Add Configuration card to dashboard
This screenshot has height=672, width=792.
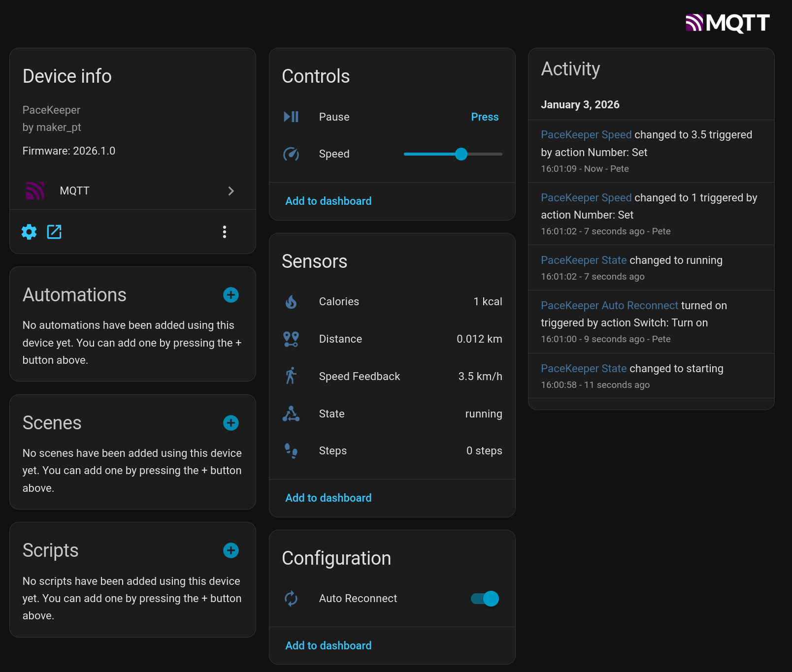point(328,646)
